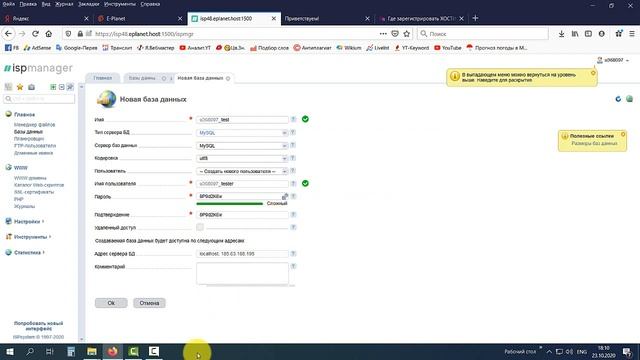Open FTP-пользователи in sidebar
The height and width of the screenshot is (360, 640).
[x=35, y=146]
